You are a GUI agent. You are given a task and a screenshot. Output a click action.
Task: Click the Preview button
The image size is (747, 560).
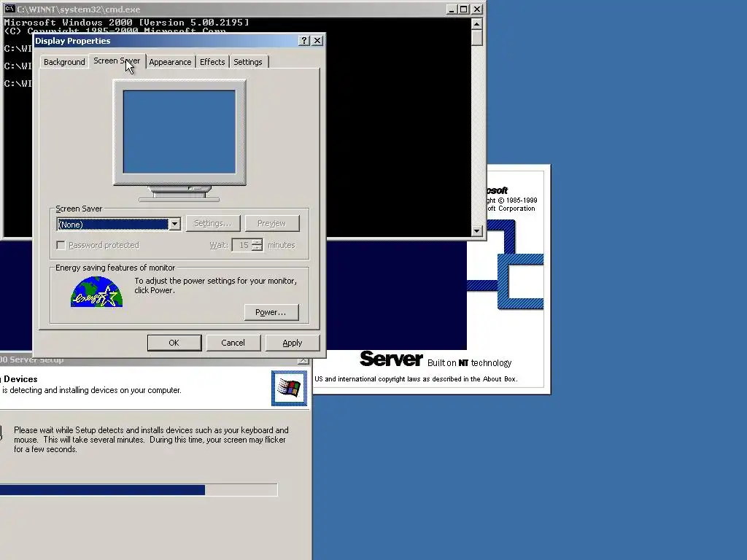[272, 223]
